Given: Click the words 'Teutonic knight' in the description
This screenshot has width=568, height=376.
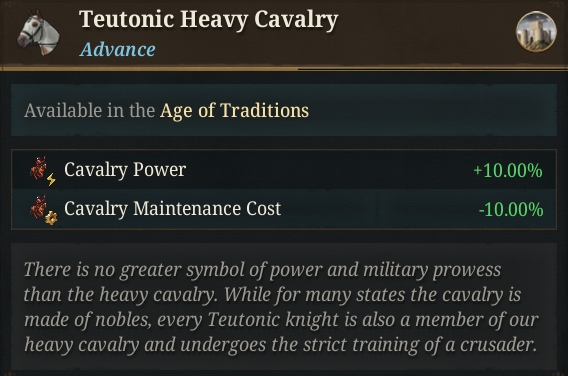Looking at the screenshot, I should pos(273,320).
